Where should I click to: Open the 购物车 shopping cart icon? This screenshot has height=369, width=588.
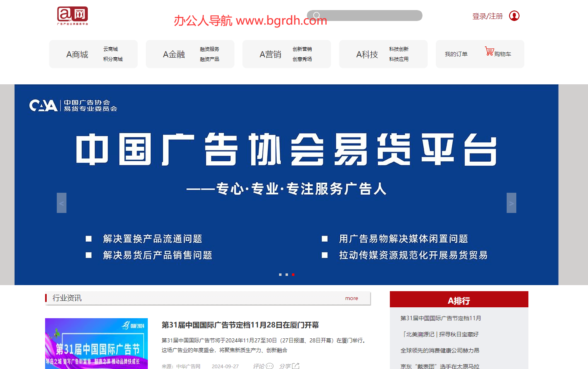pos(489,51)
